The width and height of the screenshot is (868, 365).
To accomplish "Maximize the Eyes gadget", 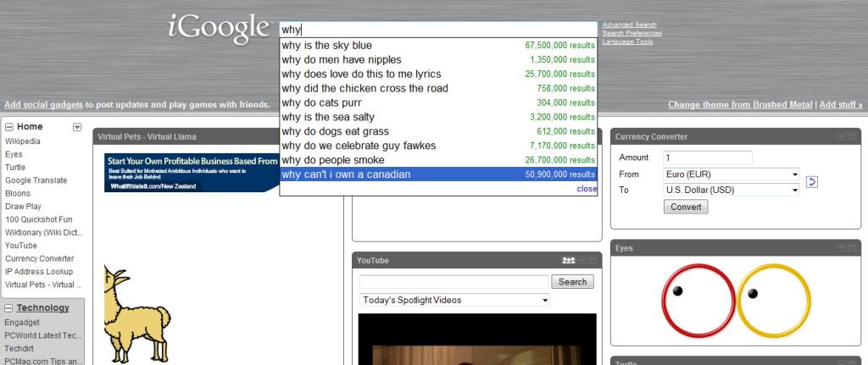I will coord(852,248).
